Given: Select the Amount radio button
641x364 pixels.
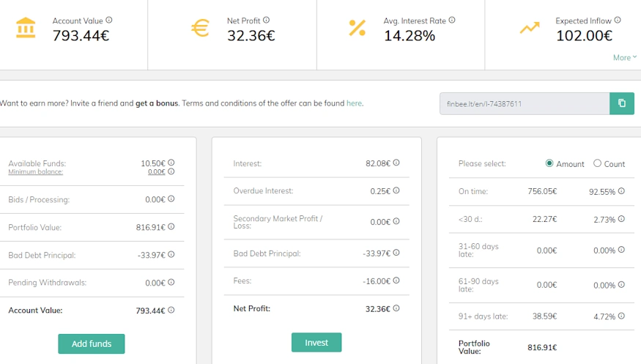Looking at the screenshot, I should [549, 163].
